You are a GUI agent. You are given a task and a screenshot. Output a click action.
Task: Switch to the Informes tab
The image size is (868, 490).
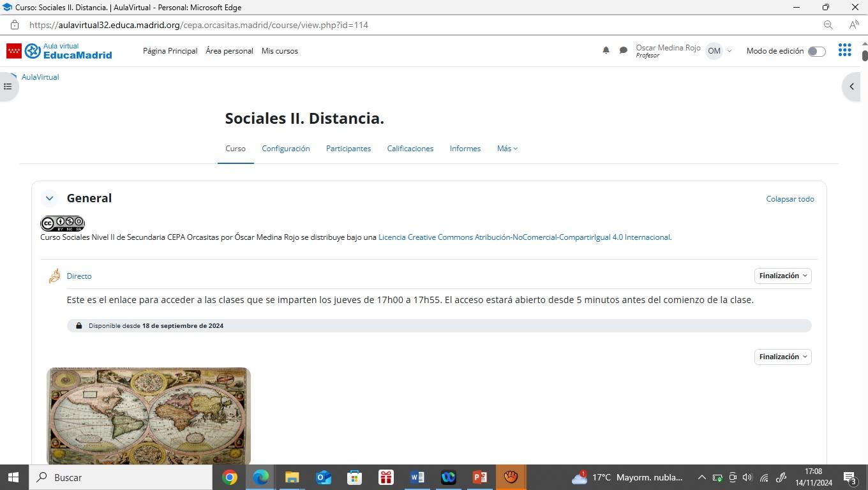[465, 149]
